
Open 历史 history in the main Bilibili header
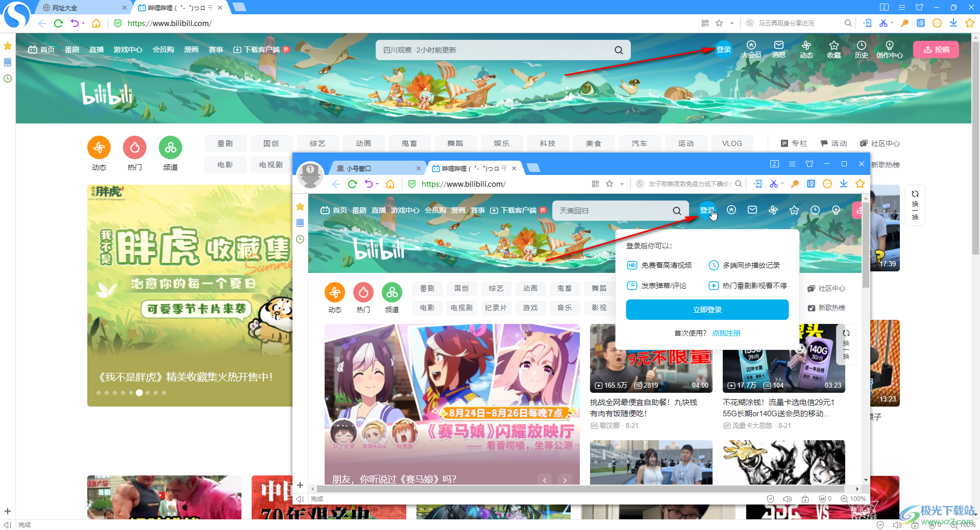[x=862, y=49]
